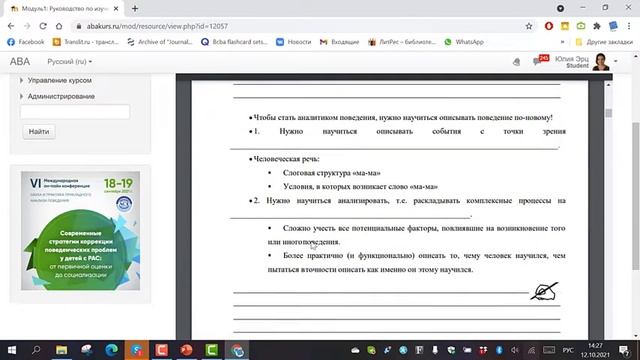Open the green Camtasia taskbar app
The height and width of the screenshot is (360, 640).
click(x=211, y=350)
